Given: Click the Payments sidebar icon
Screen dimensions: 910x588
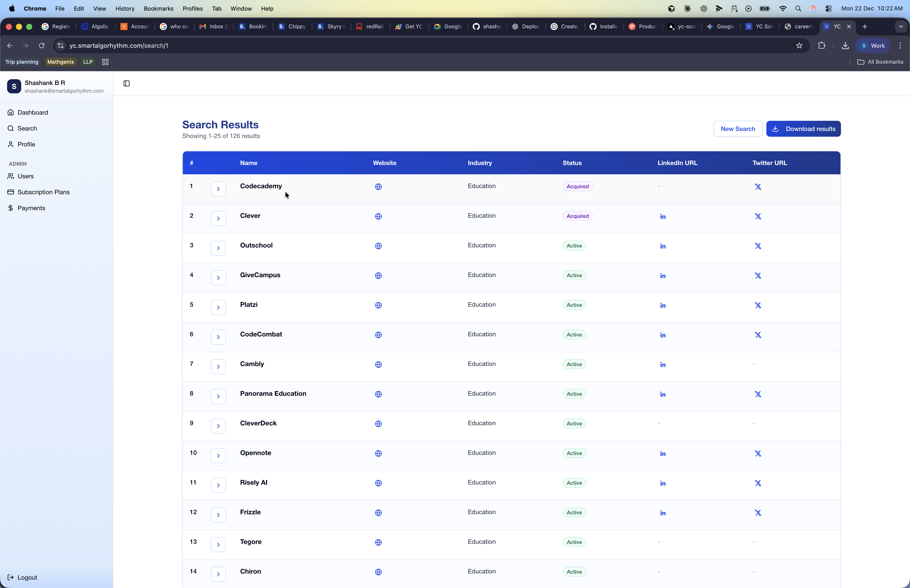Looking at the screenshot, I should click(11, 208).
